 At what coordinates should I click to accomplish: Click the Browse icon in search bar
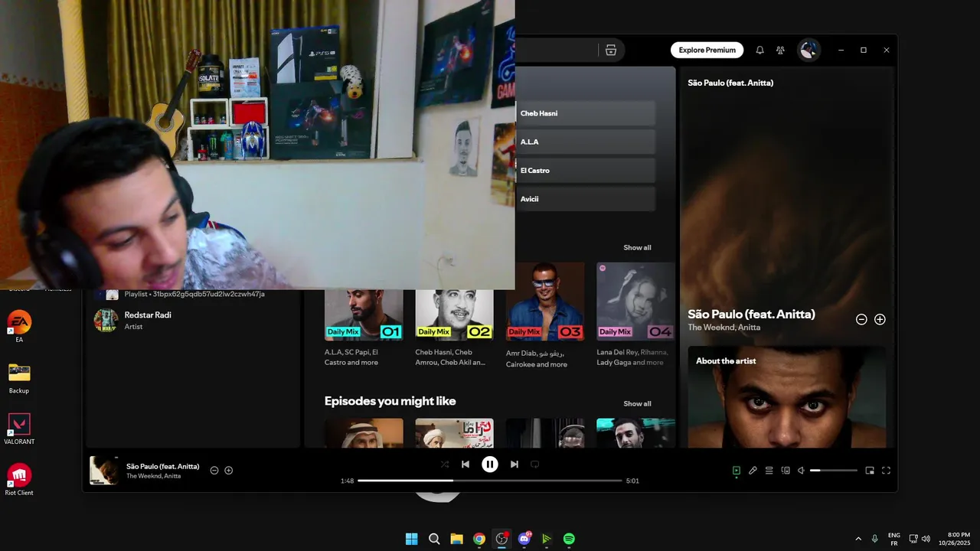point(610,50)
